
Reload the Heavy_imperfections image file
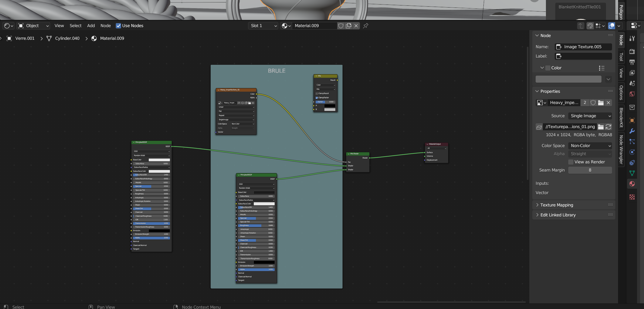[608, 127]
